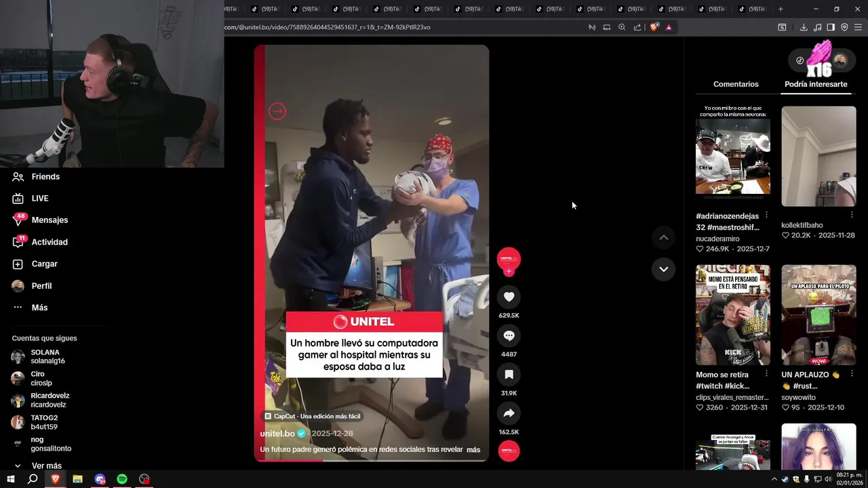Open clips_virales_remaster user profile

point(732,397)
